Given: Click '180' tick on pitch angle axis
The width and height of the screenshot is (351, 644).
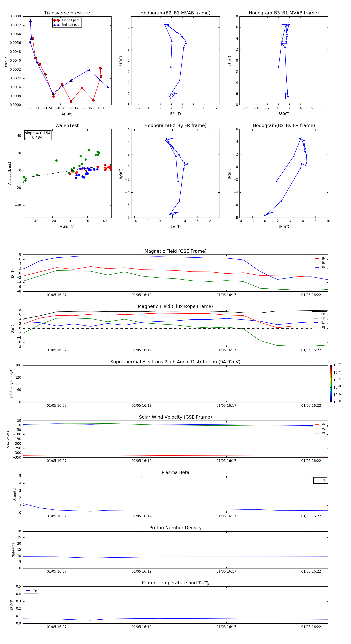Looking at the screenshot, I should (x=18, y=365).
